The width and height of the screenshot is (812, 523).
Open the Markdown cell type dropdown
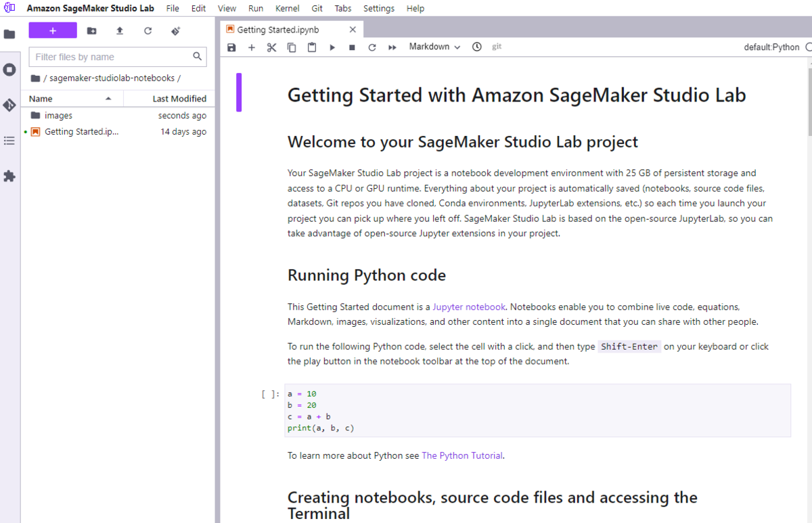tap(435, 47)
